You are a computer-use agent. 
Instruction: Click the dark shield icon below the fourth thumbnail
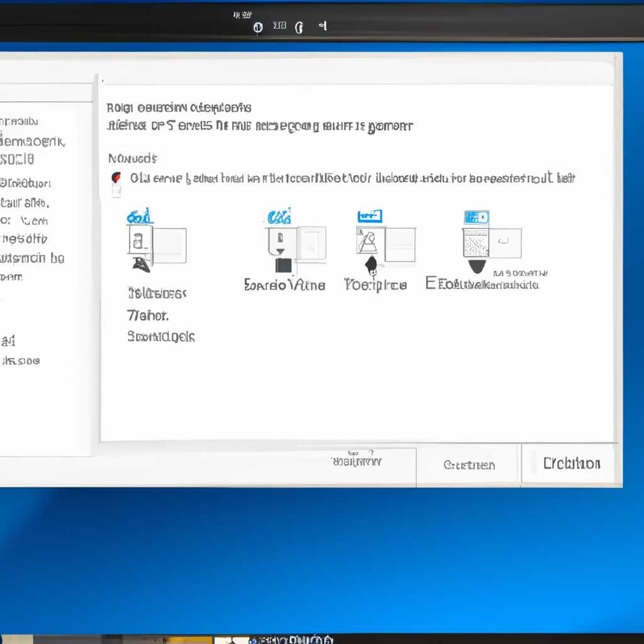tap(477, 266)
